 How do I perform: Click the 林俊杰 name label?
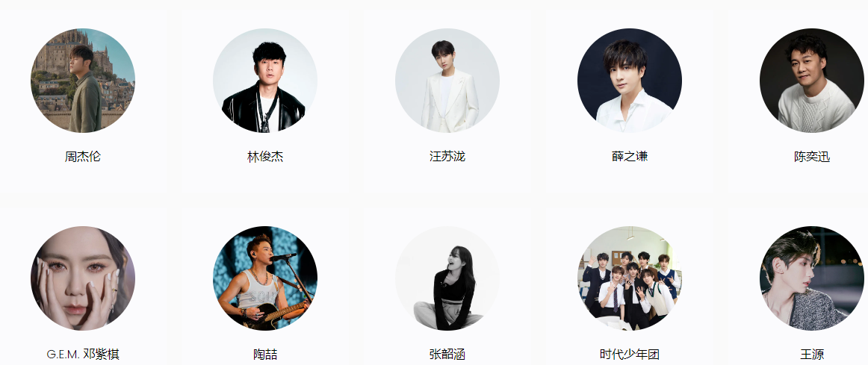point(265,157)
